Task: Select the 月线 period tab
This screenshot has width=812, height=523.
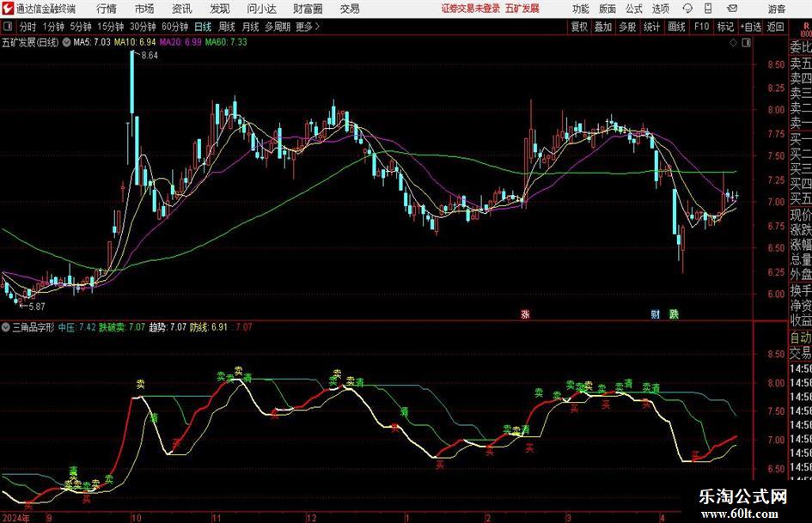Action: tap(251, 27)
